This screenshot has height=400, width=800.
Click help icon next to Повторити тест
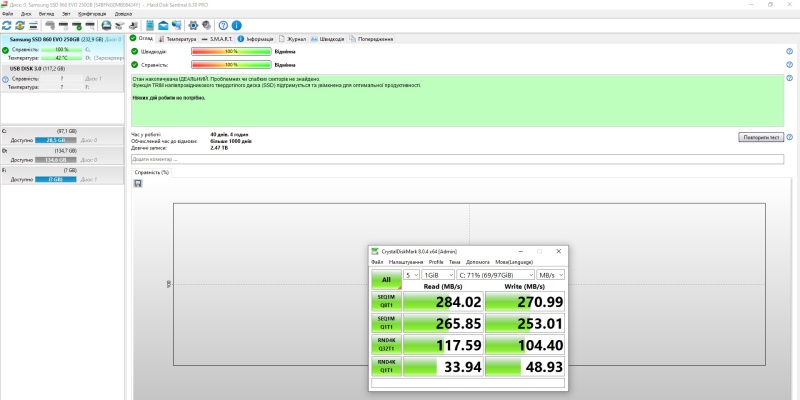(789, 137)
